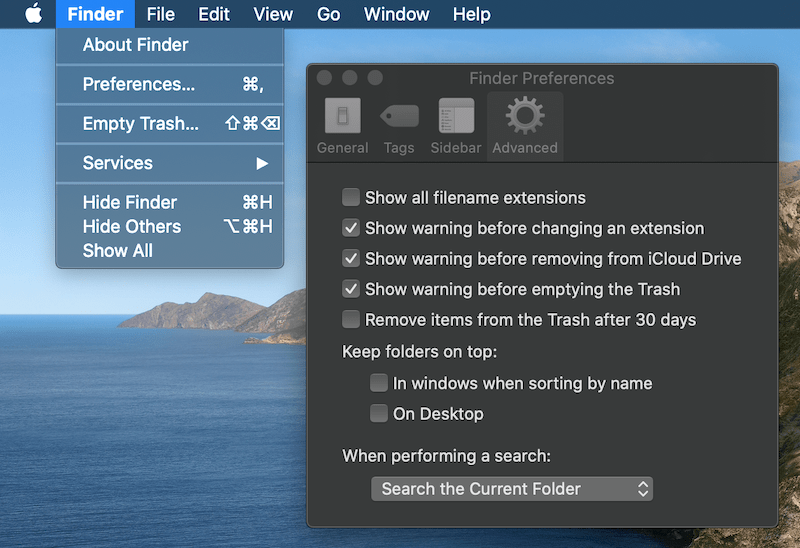This screenshot has width=800, height=548.
Task: Open the Apple menu logo
Action: pyautogui.click(x=34, y=14)
